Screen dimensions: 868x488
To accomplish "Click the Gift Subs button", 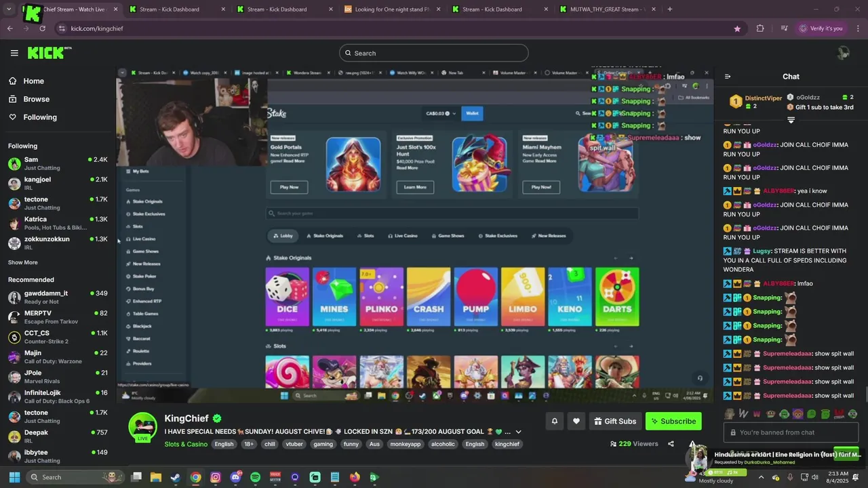I will pyautogui.click(x=615, y=421).
